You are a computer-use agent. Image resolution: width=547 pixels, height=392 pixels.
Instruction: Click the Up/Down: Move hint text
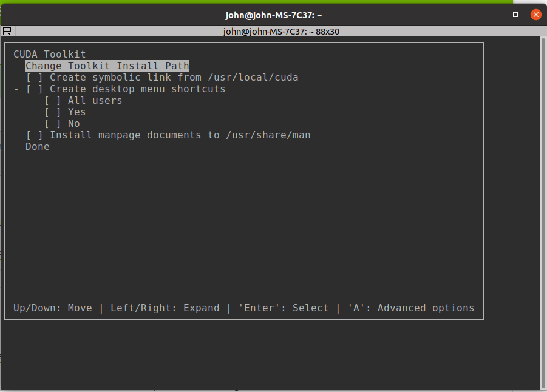coord(53,308)
